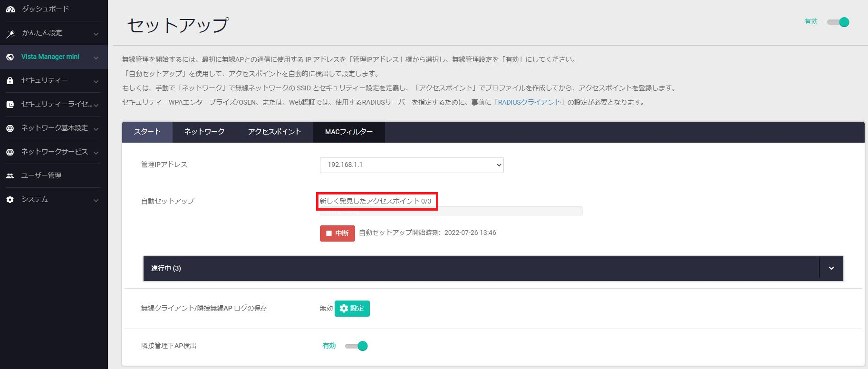Follow the RADIUSクライアント link
The width and height of the screenshot is (868, 369).
529,102
